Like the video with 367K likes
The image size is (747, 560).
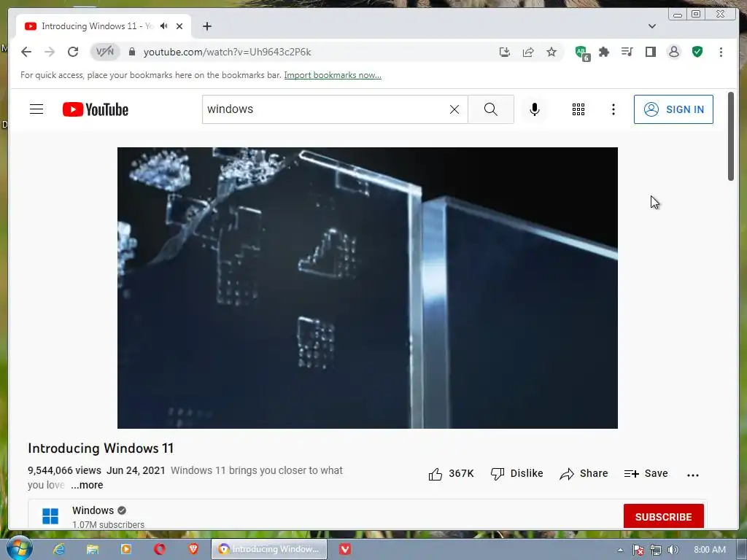point(451,474)
